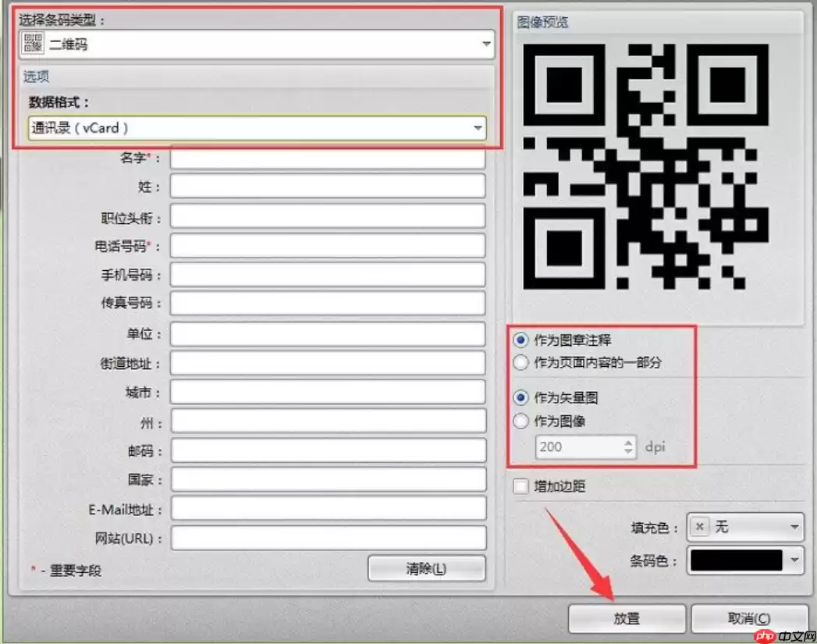Click the 名字 name input field
Image resolution: width=817 pixels, height=644 pixels.
tap(328, 157)
